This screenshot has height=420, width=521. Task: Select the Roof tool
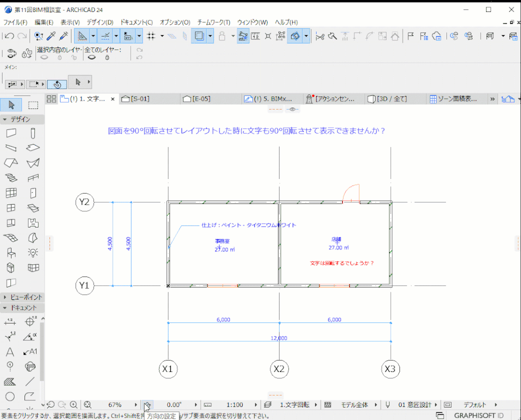tap(11, 162)
